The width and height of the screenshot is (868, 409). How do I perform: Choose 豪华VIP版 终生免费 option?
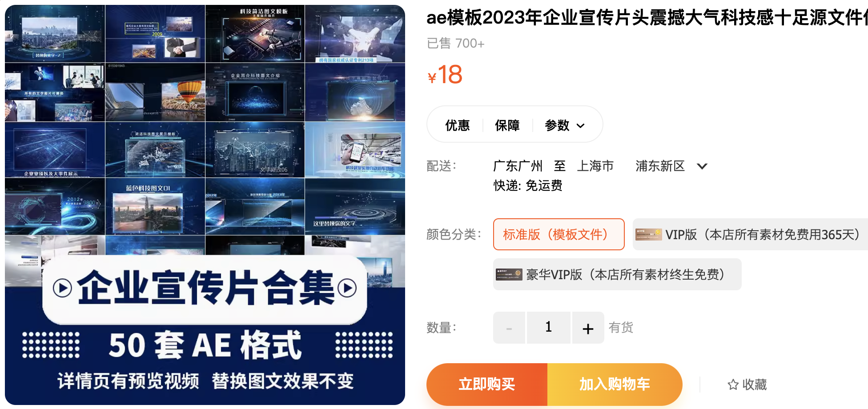617,274
